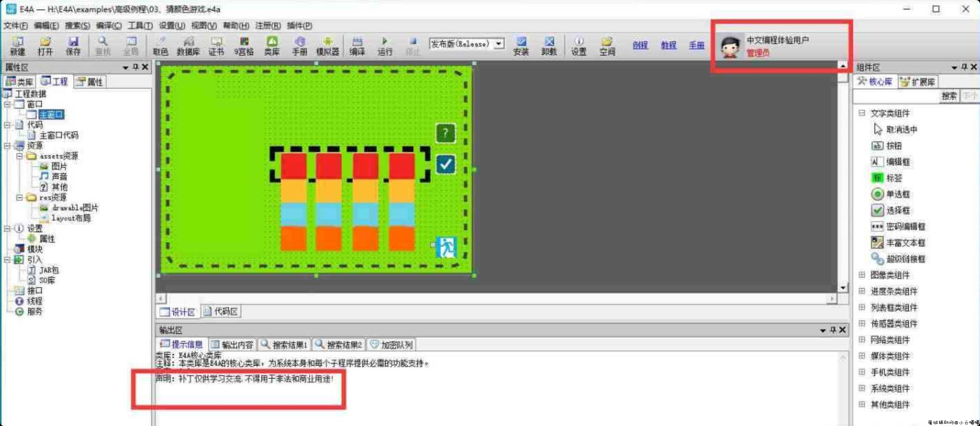The width and height of the screenshot is (980, 426).
Task: Expand the 传感器类组件 group
Action: click(x=862, y=323)
